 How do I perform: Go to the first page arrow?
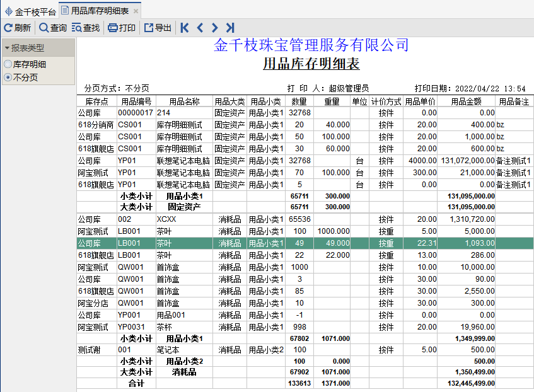tap(185, 28)
